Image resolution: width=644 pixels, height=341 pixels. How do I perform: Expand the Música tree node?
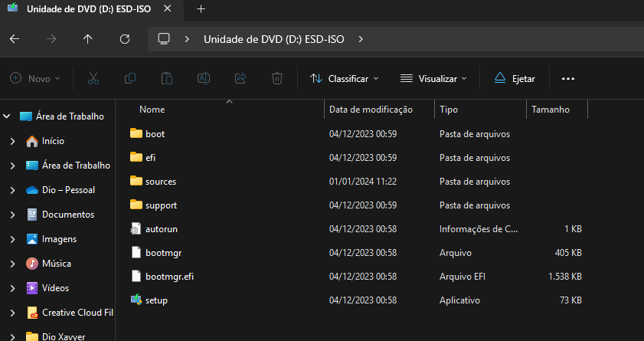tap(12, 264)
